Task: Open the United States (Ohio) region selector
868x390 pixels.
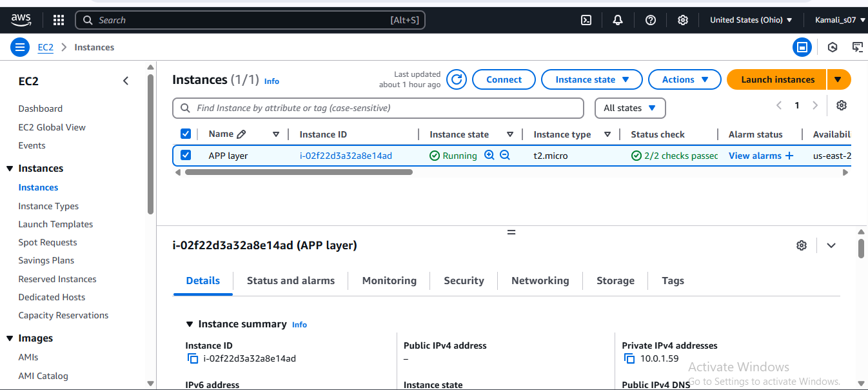Action: 751,20
